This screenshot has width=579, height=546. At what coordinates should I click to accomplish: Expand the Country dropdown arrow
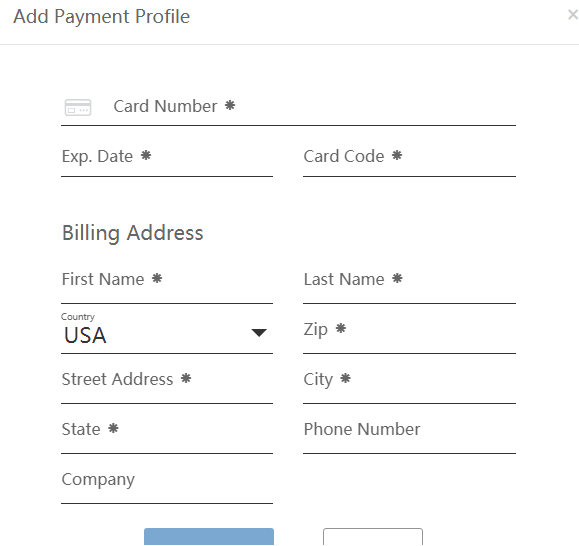pyautogui.click(x=259, y=333)
